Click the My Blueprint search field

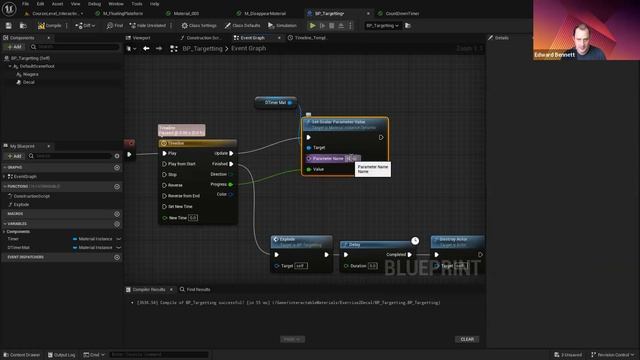tap(70, 156)
